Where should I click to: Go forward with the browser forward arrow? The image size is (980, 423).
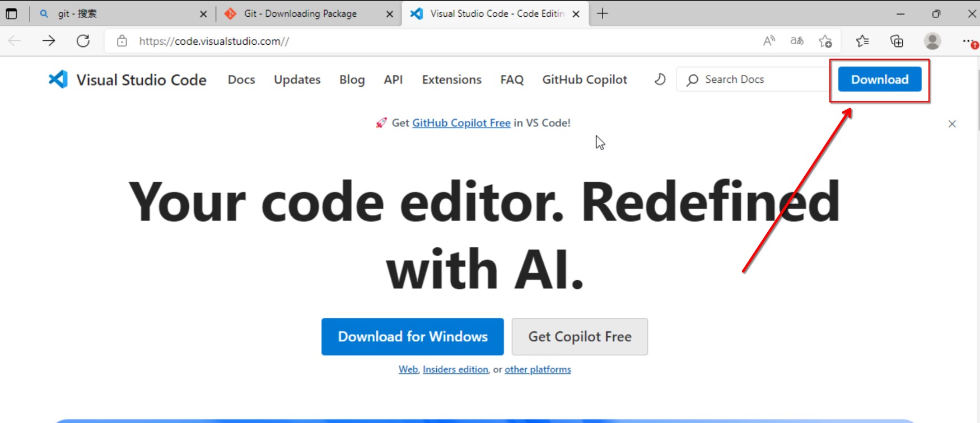[x=49, y=41]
